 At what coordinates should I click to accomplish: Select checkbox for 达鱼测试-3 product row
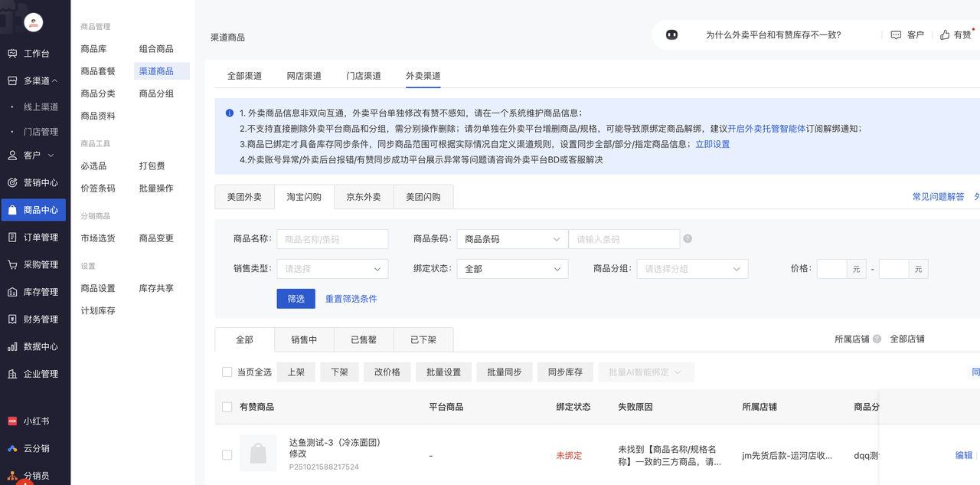point(227,455)
